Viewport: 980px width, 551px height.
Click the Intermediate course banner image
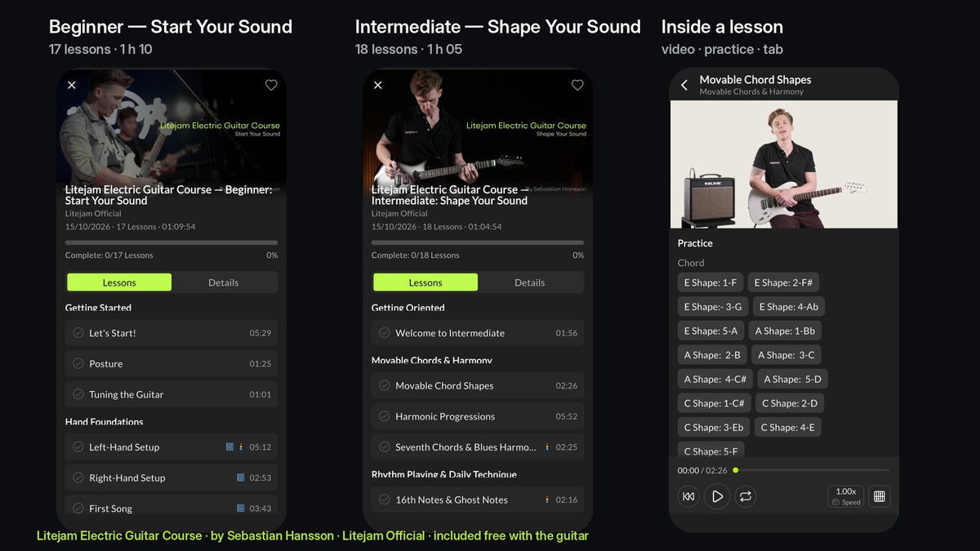[478, 131]
